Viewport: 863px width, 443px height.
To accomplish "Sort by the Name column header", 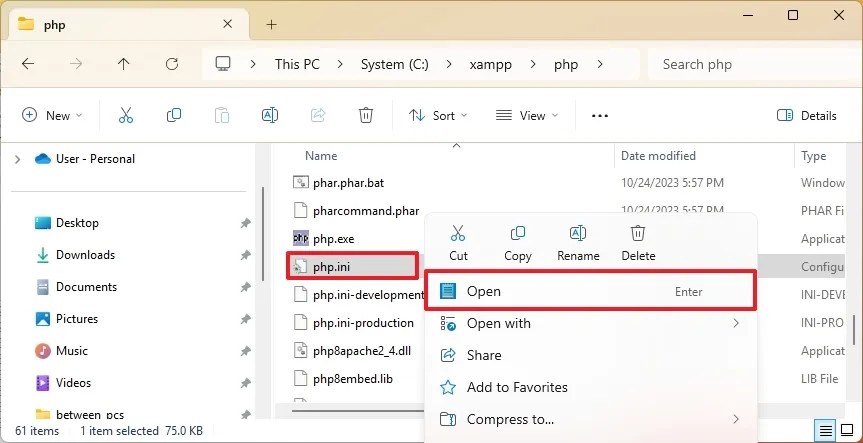I will point(321,156).
